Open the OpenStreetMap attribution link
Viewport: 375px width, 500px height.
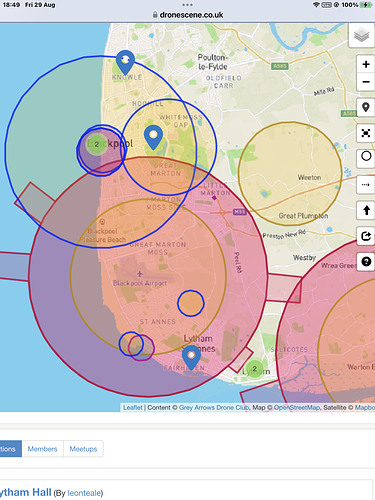tap(297, 407)
